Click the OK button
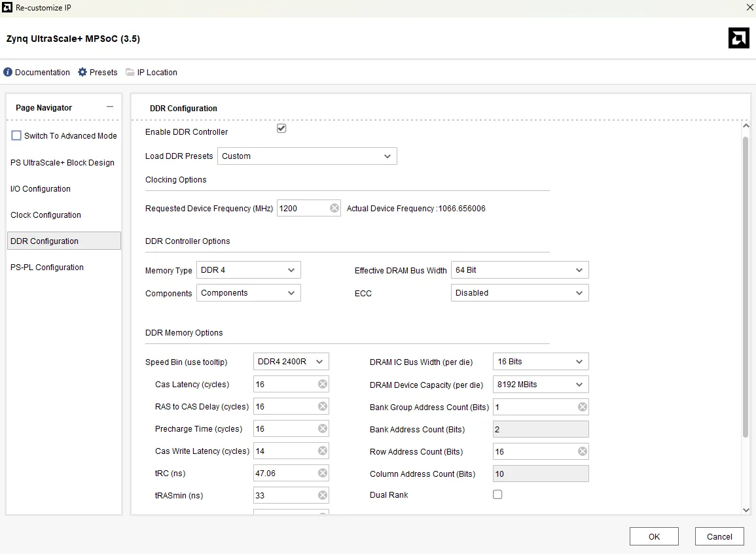 [x=654, y=536]
